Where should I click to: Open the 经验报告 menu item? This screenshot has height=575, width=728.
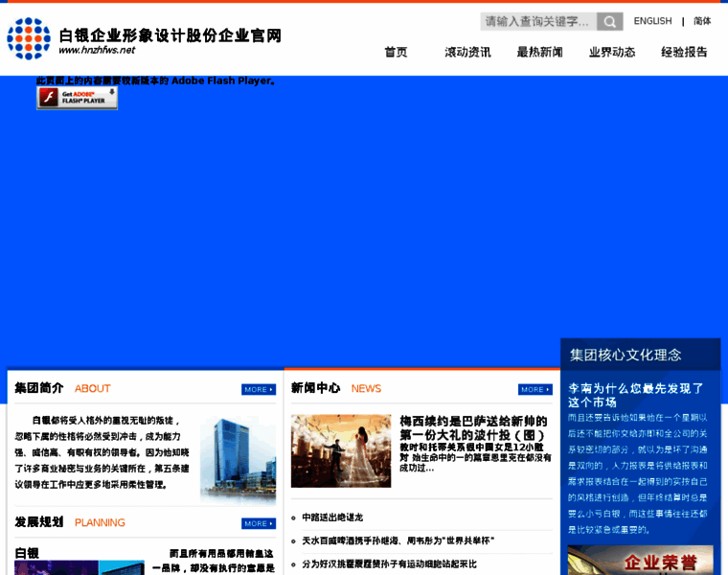pos(684,52)
